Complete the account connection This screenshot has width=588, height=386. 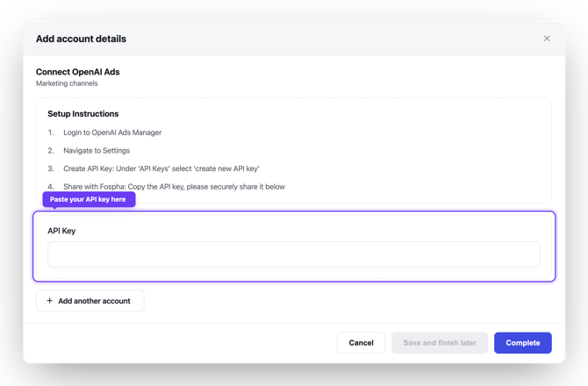tap(523, 342)
